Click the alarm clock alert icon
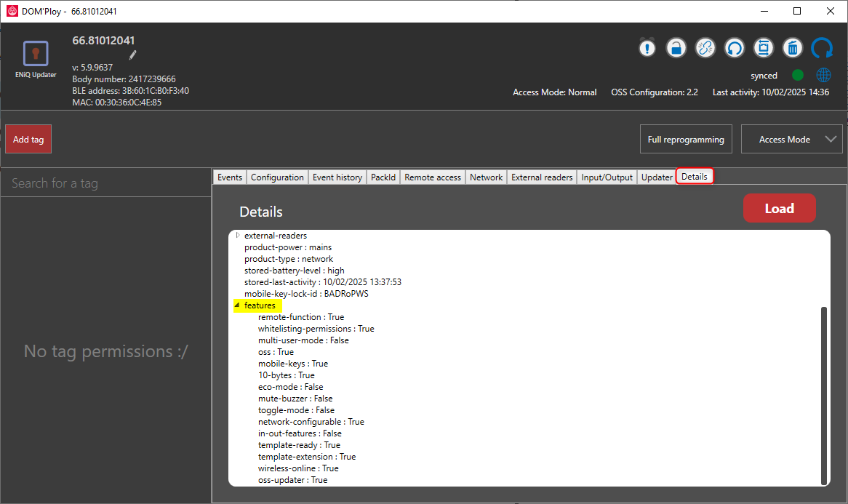The height and width of the screenshot is (504, 848). click(647, 48)
